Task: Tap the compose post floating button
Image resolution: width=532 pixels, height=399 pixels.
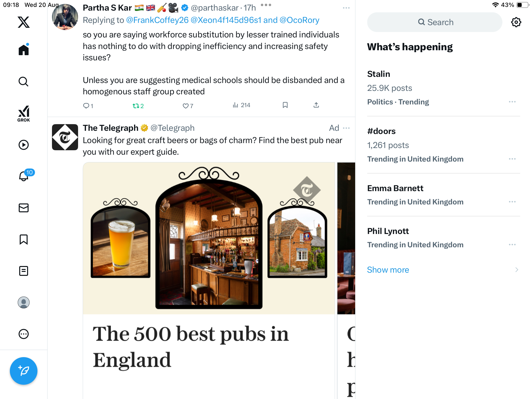Action: click(x=24, y=371)
